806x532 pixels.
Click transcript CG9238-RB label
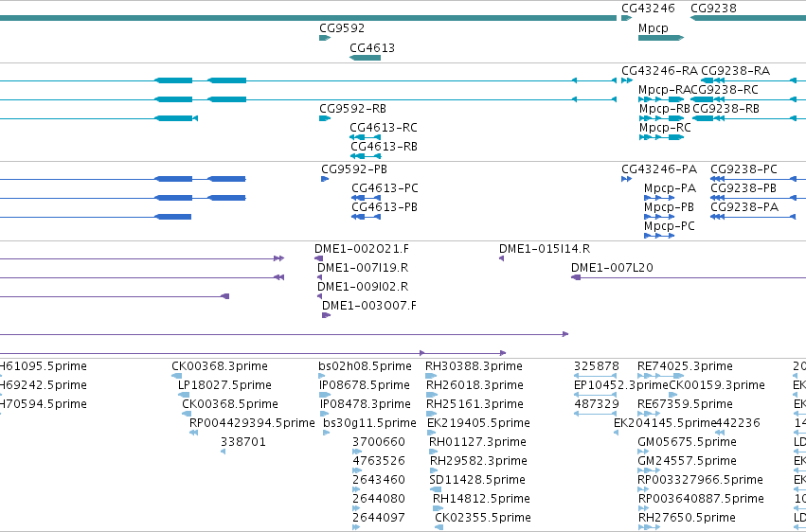[x=725, y=109]
